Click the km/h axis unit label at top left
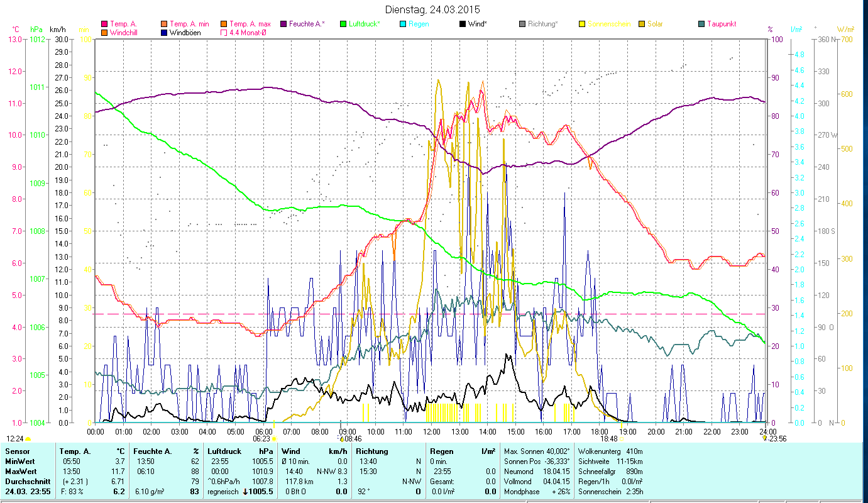This screenshot has width=868, height=503. 57,30
